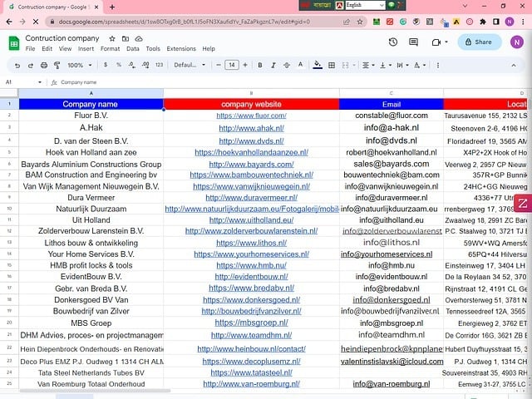Select the Paint format tool

(57, 65)
